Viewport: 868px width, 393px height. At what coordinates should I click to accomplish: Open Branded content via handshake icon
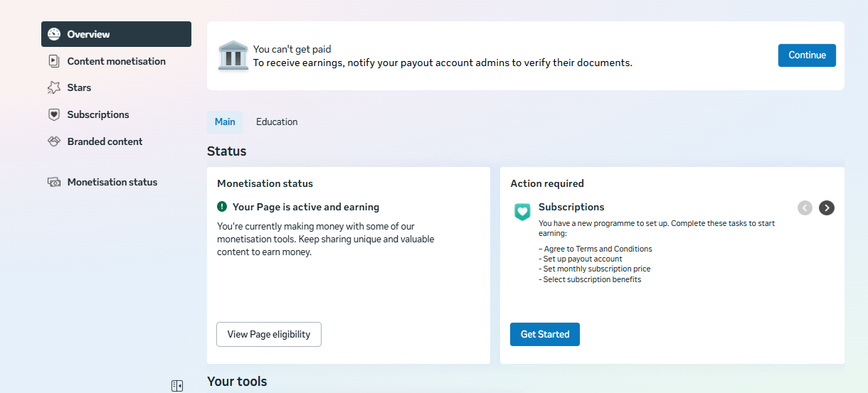54,141
